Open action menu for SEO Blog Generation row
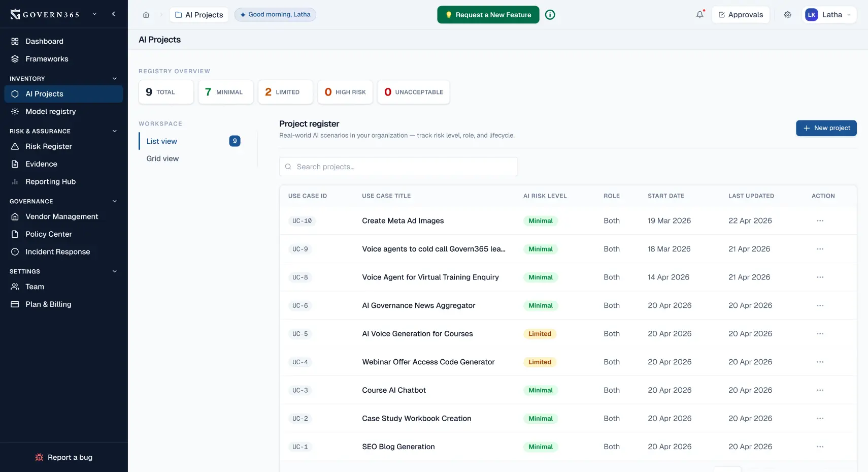The width and height of the screenshot is (868, 472). (820, 447)
